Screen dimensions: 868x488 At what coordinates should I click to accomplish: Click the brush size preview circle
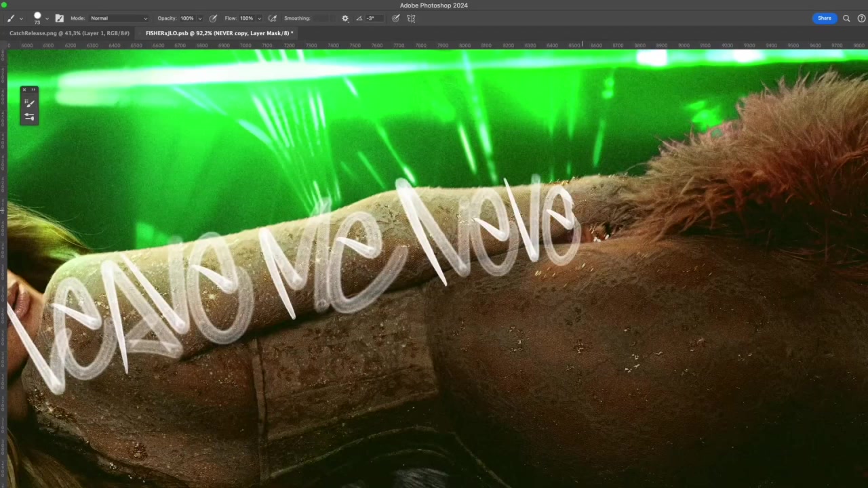[37, 17]
